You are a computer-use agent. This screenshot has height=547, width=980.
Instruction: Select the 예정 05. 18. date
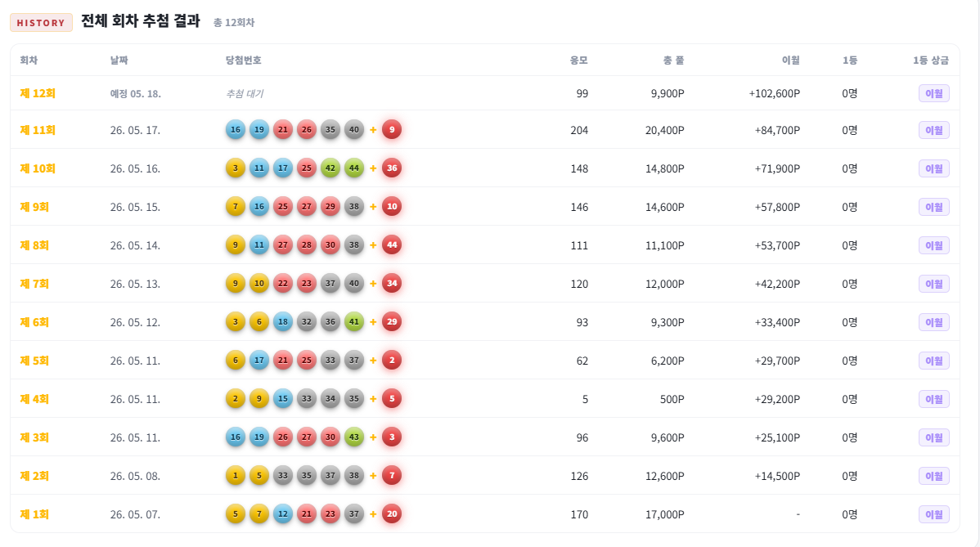tap(136, 94)
